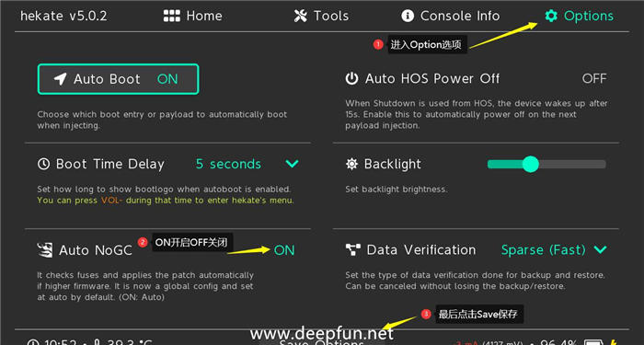Click the Boot Time Delay clock icon

tap(43, 165)
